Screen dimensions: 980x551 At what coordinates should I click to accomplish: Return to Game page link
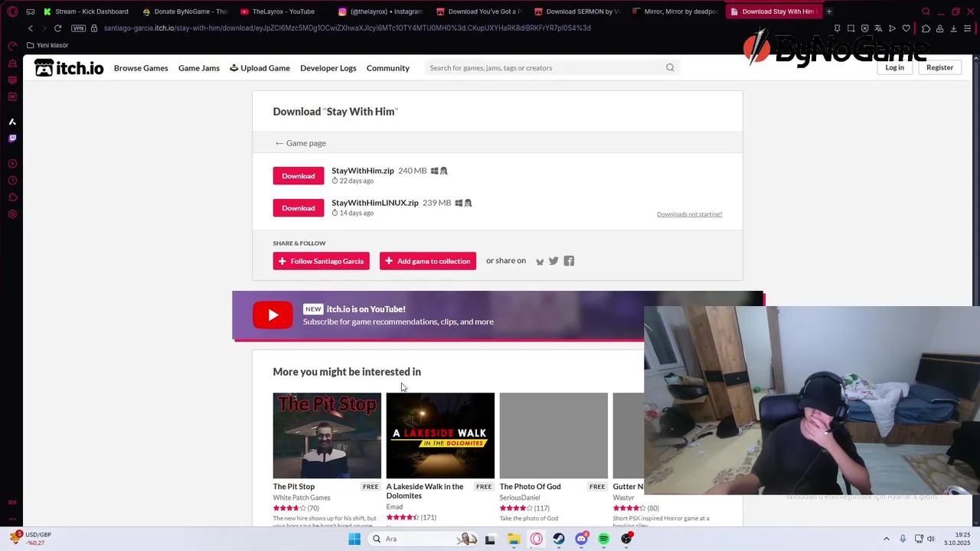tap(301, 143)
